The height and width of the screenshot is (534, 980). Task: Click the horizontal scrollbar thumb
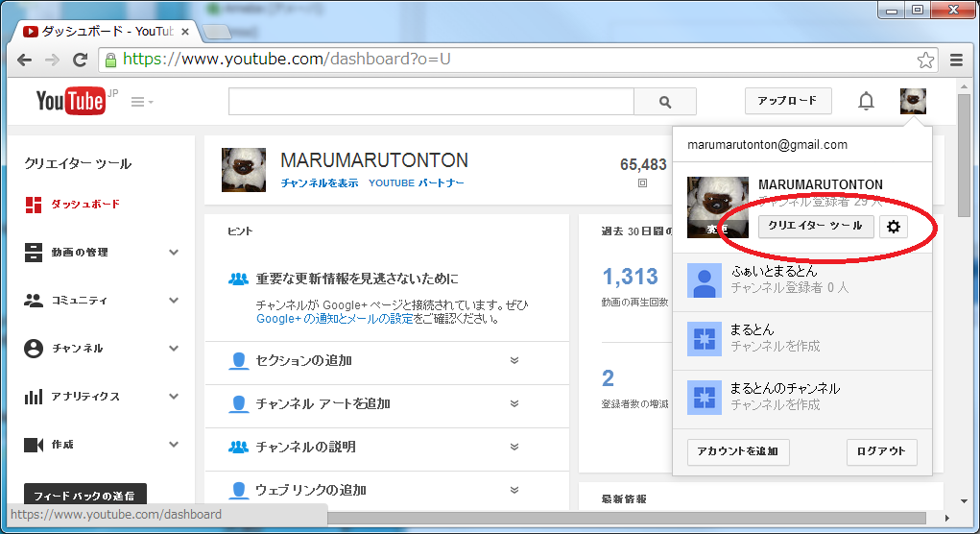click(x=626, y=518)
